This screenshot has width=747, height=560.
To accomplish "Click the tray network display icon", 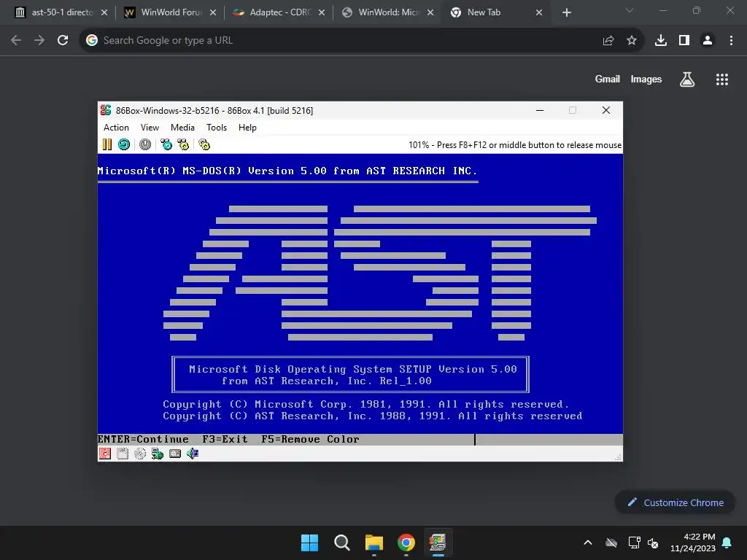I will [x=634, y=542].
